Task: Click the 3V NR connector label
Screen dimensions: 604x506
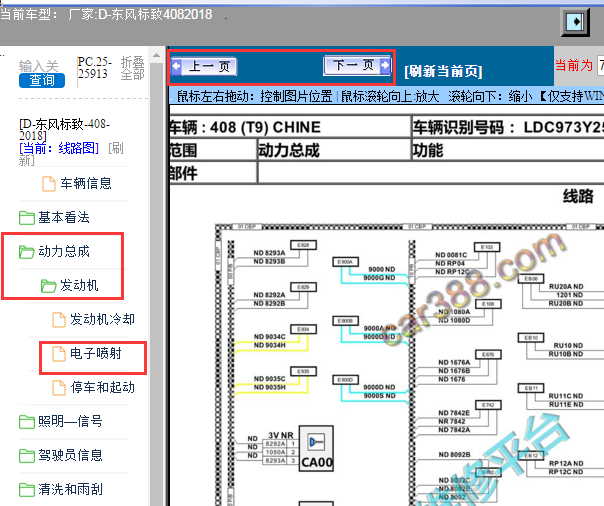Action: (280, 435)
